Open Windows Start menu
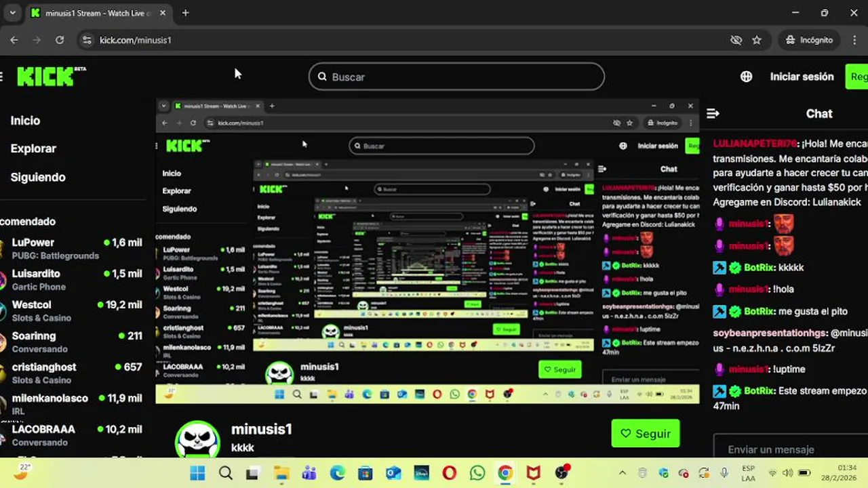The width and height of the screenshot is (868, 488). click(197, 472)
